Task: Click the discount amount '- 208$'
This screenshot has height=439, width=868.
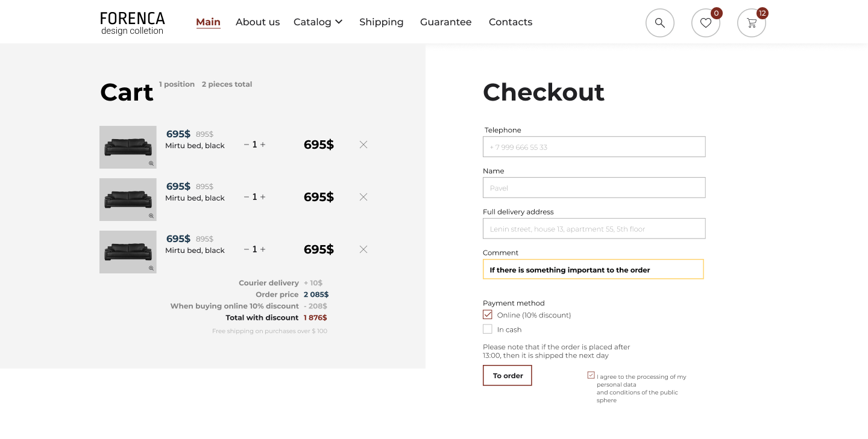Action: (315, 306)
